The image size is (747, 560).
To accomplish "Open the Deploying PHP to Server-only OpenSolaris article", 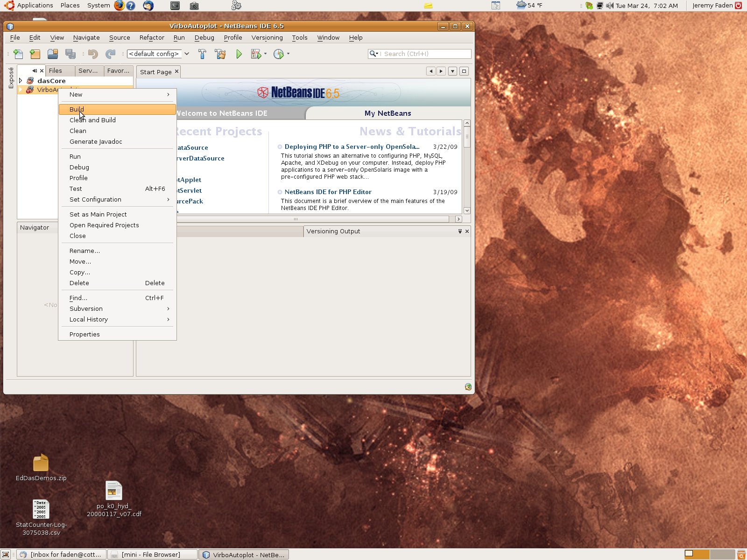I will point(352,147).
